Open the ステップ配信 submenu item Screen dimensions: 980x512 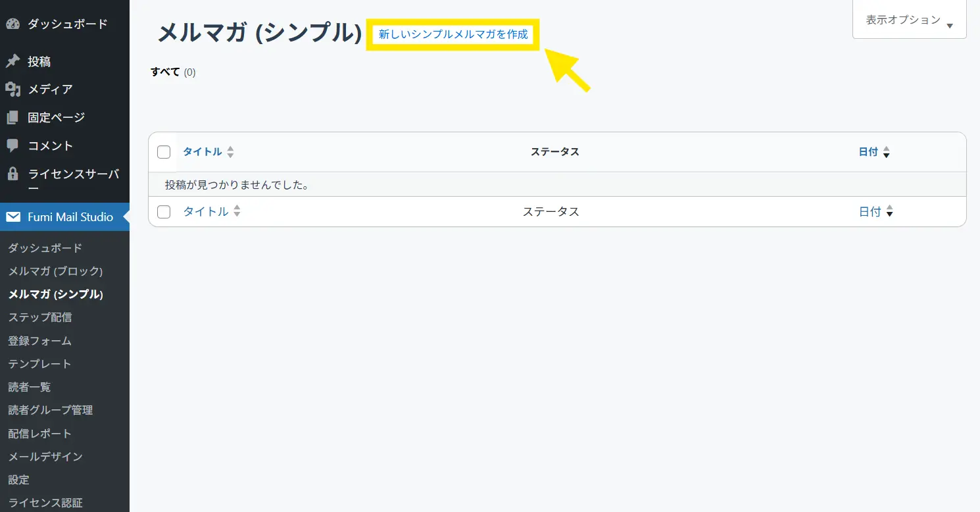pyautogui.click(x=40, y=317)
